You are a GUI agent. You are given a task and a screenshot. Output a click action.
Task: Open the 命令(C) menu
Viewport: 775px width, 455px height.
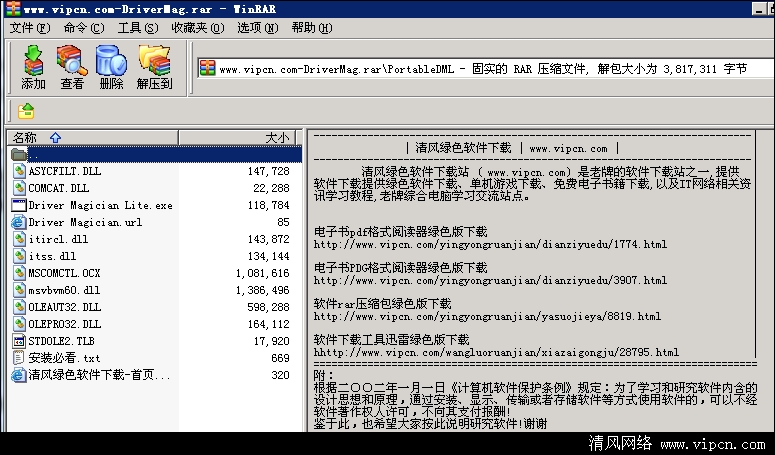pyautogui.click(x=84, y=28)
